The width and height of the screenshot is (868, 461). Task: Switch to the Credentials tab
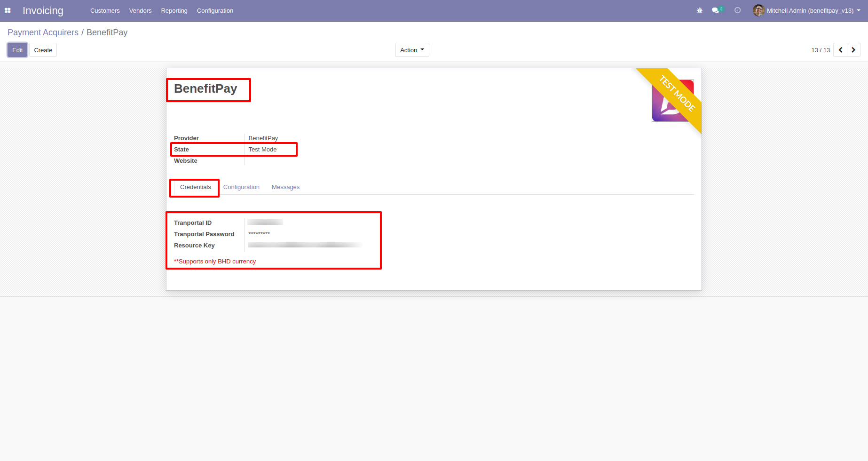[x=196, y=187]
